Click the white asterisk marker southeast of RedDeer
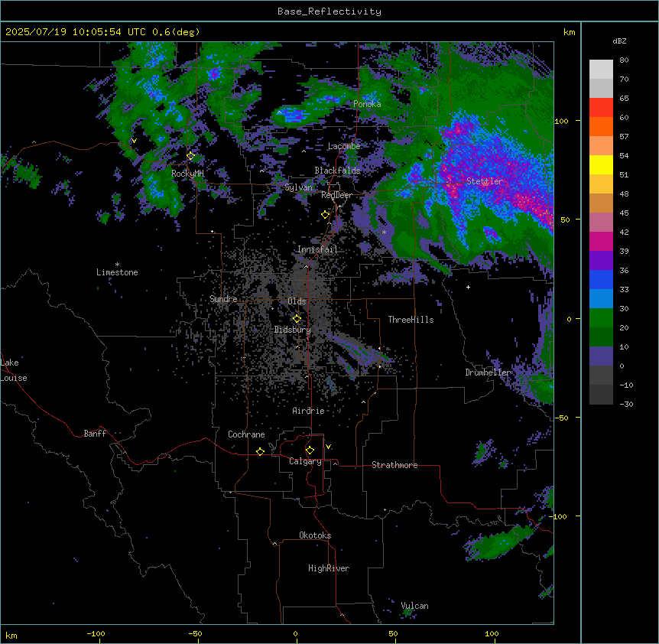This screenshot has width=659, height=644. pyautogui.click(x=384, y=232)
